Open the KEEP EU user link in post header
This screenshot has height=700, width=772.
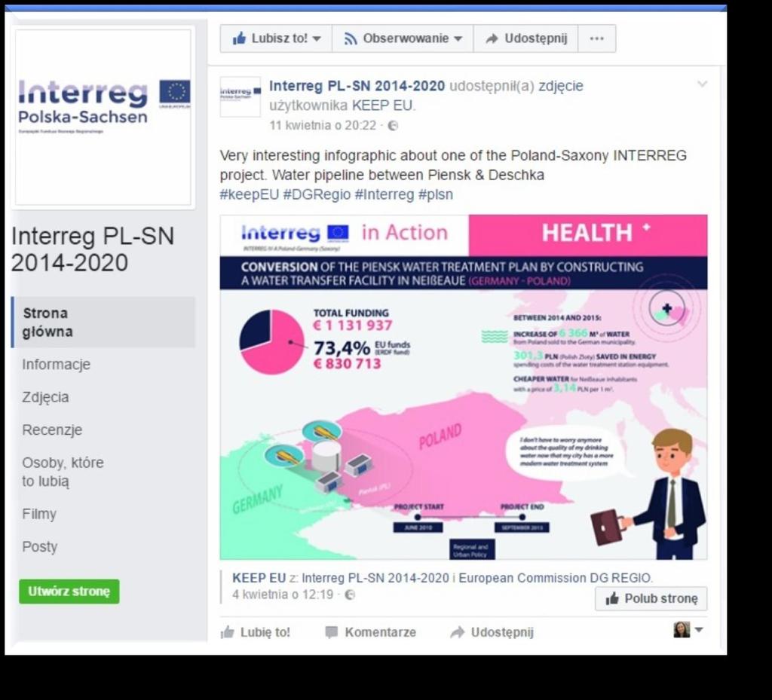click(x=382, y=105)
